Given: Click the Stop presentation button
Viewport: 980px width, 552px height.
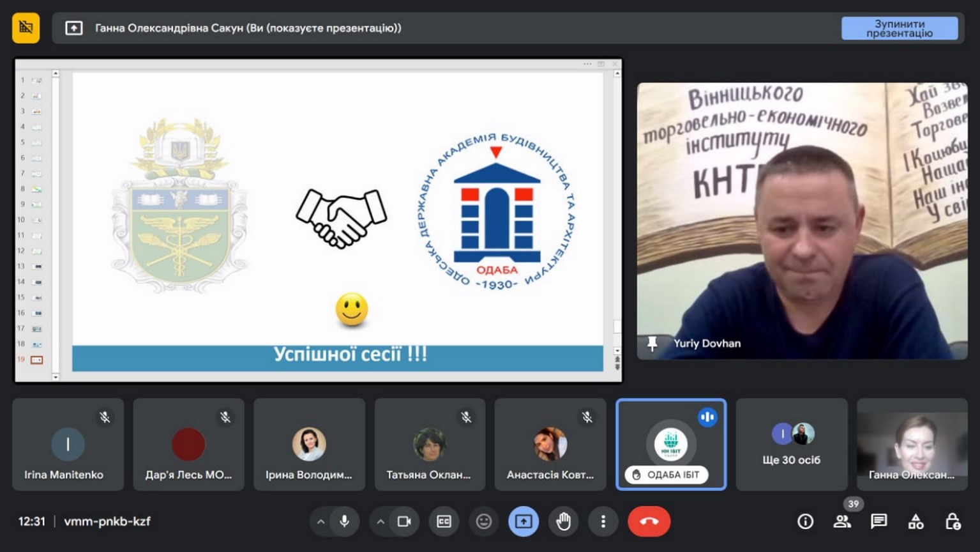Looking at the screenshot, I should (x=899, y=28).
